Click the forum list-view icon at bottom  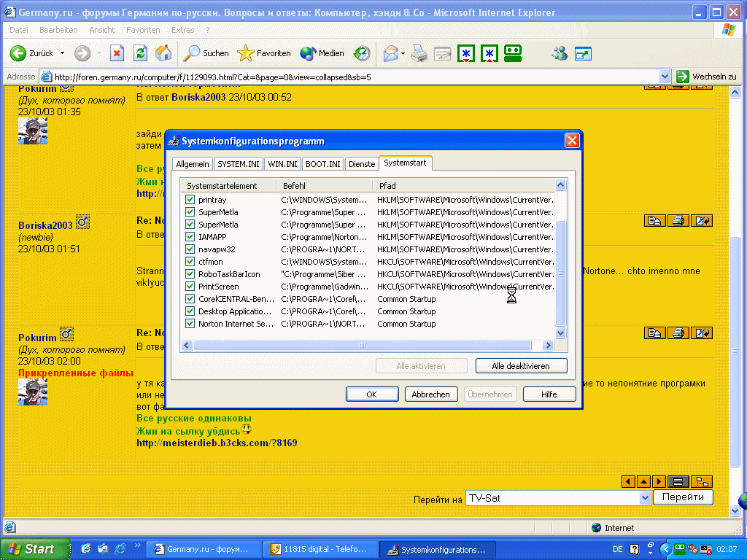point(678,482)
